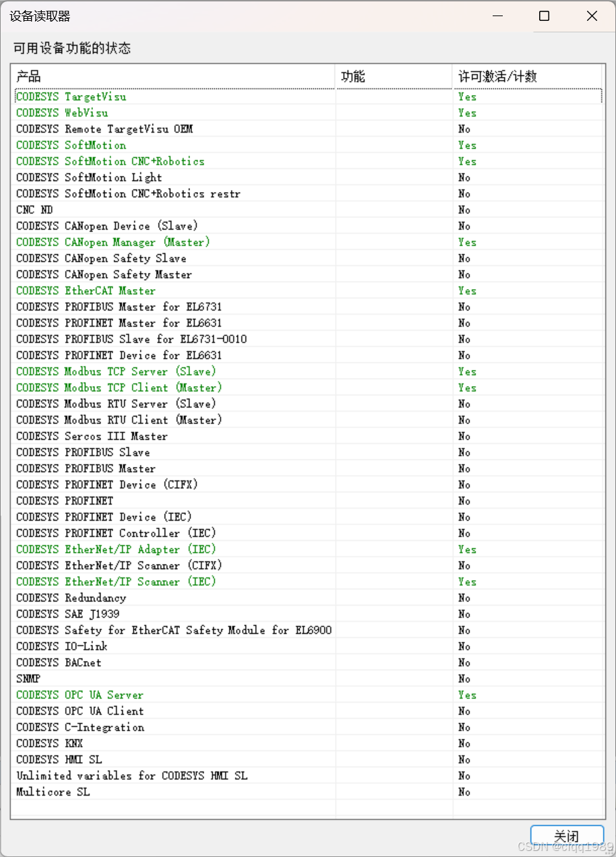Select the CODESYS IO-Link row
Viewport: 616px width, 857px height.
308,646
